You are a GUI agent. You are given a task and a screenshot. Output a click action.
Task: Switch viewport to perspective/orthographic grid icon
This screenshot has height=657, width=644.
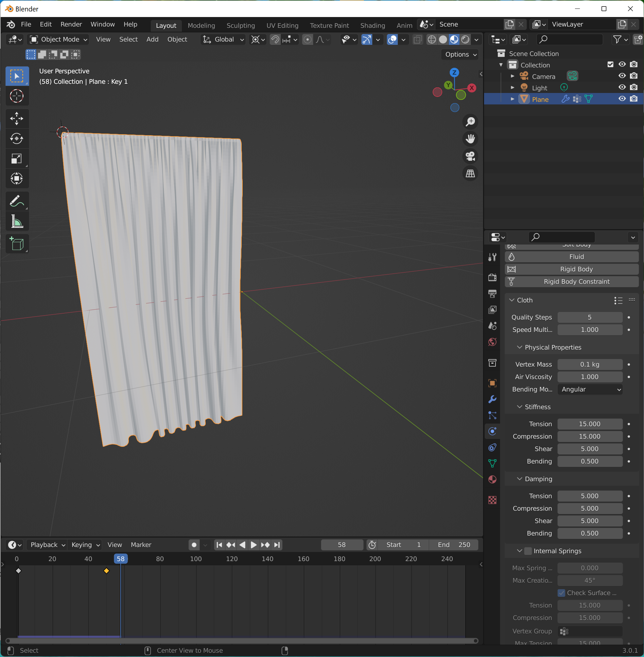click(x=470, y=173)
